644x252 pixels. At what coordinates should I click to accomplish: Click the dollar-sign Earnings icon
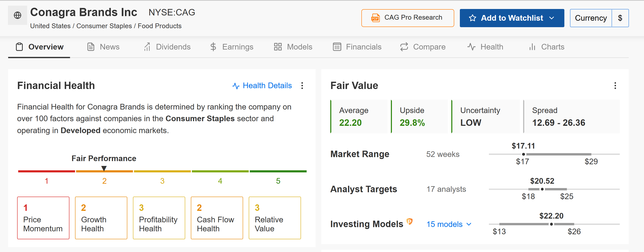coord(213,47)
